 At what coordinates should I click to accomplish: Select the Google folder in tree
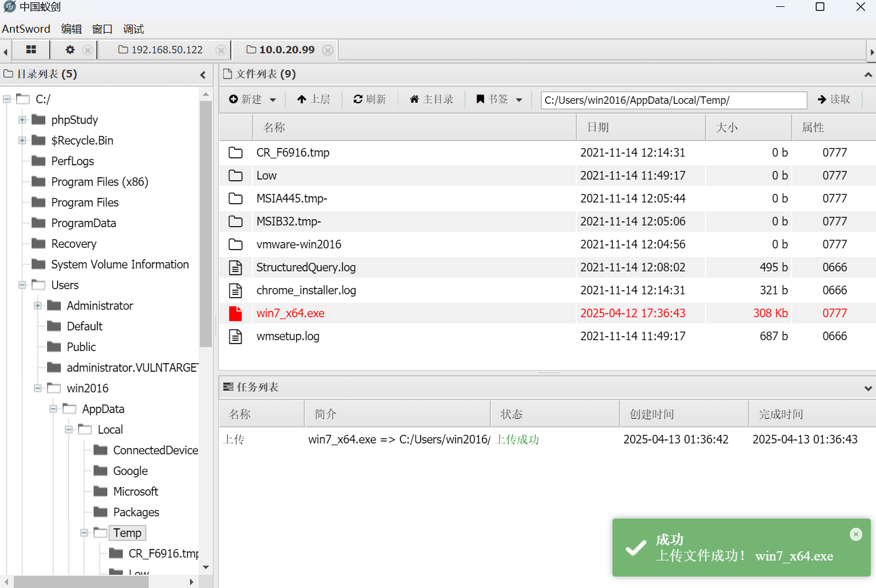pos(130,471)
